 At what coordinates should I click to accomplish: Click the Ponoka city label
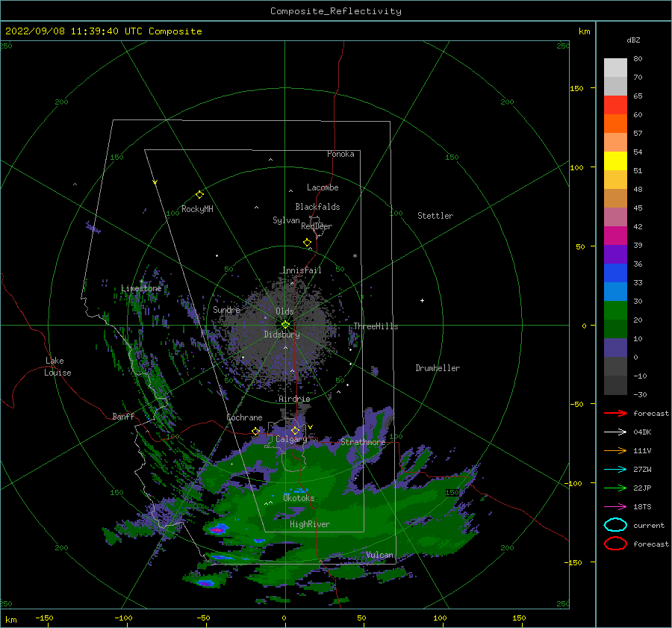pos(340,154)
